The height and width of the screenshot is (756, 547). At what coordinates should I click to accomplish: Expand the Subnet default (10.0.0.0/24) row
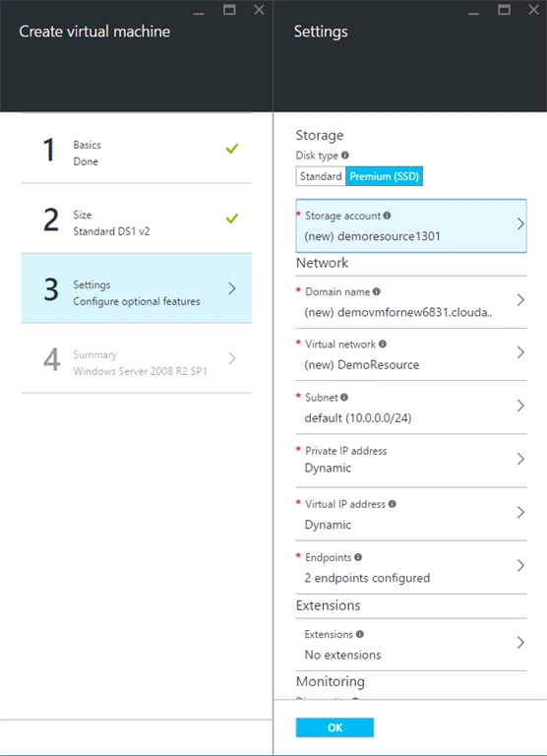tap(411, 408)
